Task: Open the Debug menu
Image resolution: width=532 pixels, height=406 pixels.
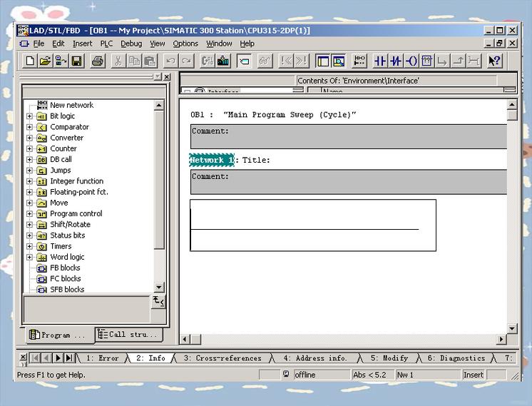Action: click(x=131, y=44)
